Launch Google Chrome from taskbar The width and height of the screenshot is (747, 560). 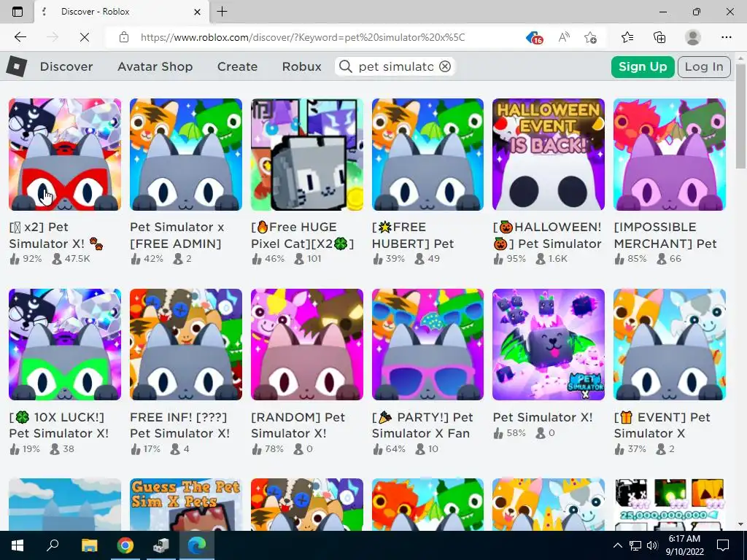tap(125, 545)
